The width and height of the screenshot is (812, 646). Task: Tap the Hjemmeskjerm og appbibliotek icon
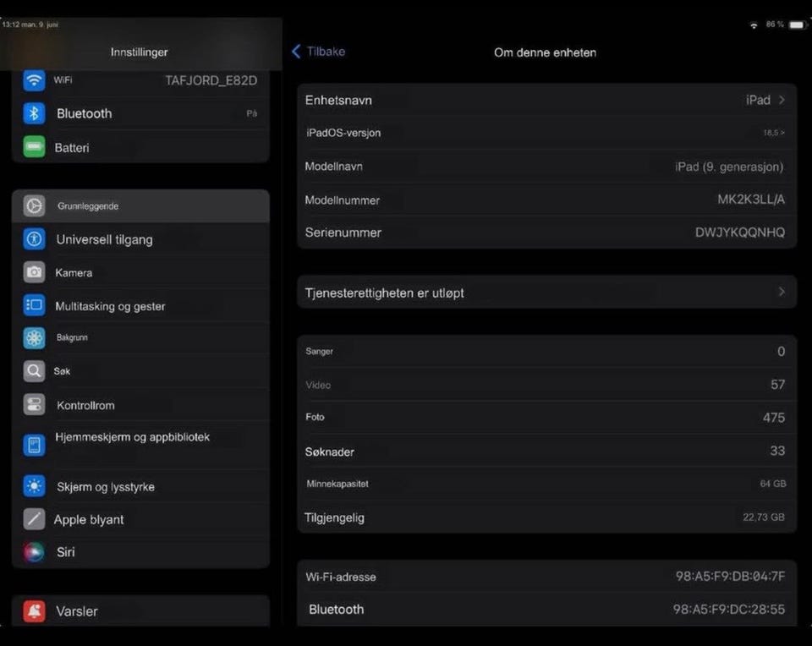(x=34, y=445)
